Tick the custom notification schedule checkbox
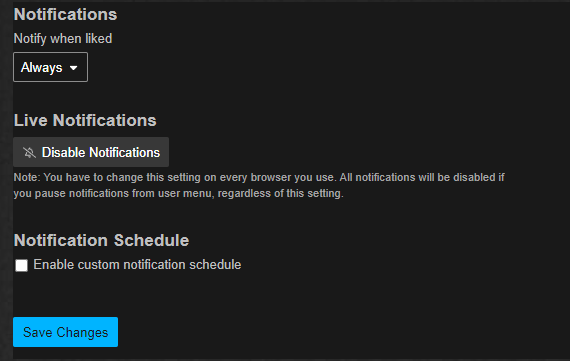Image resolution: width=570 pixels, height=361 pixels. (x=21, y=265)
